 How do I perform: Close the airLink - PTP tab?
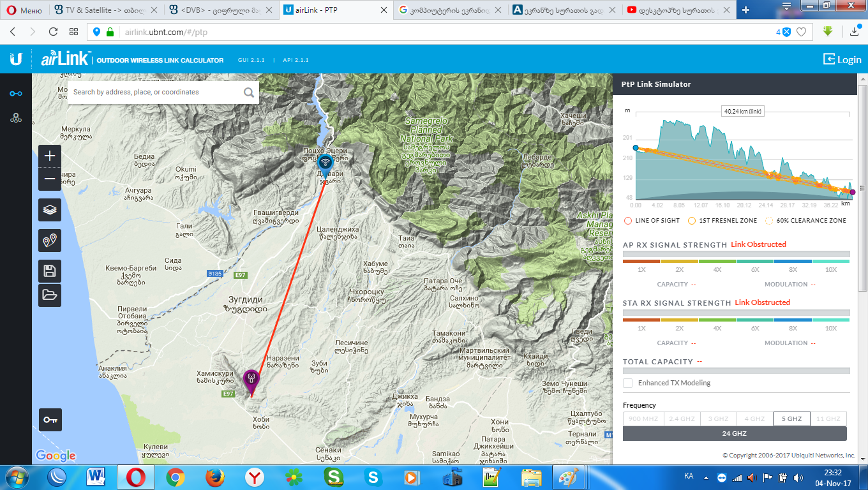(383, 10)
